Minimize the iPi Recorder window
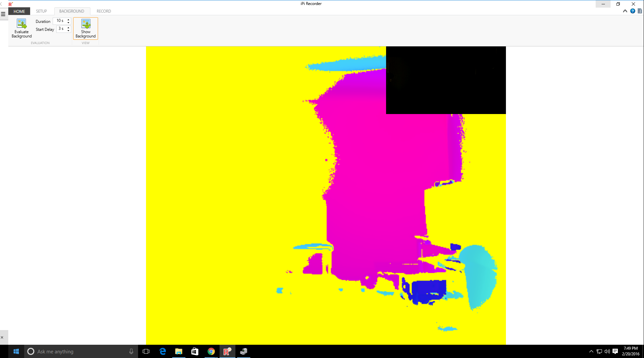This screenshot has height=358, width=644. click(603, 4)
